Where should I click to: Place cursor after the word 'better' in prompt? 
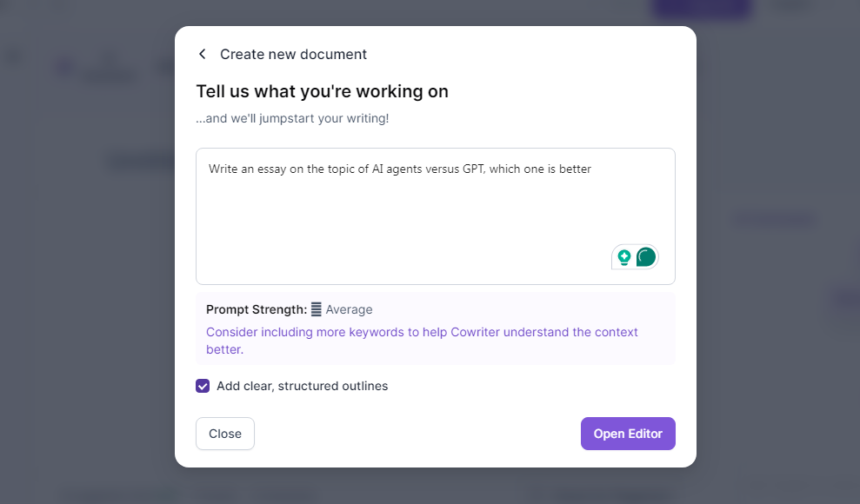(x=592, y=169)
